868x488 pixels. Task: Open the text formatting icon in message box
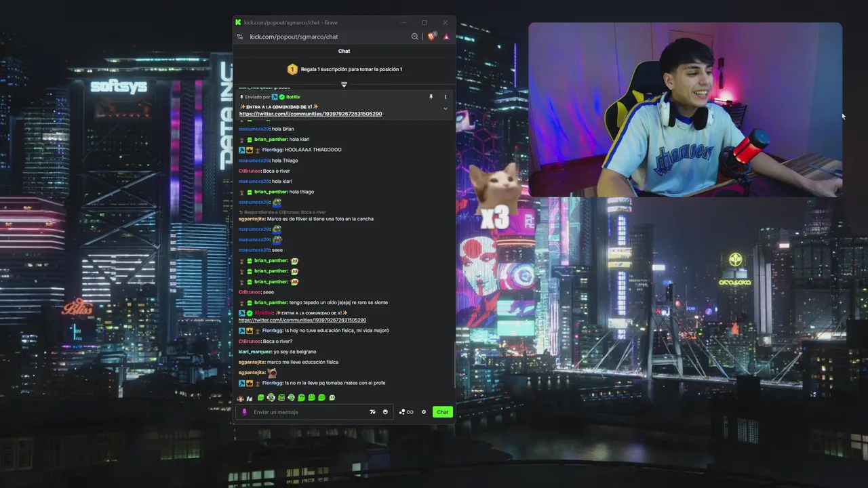372,412
